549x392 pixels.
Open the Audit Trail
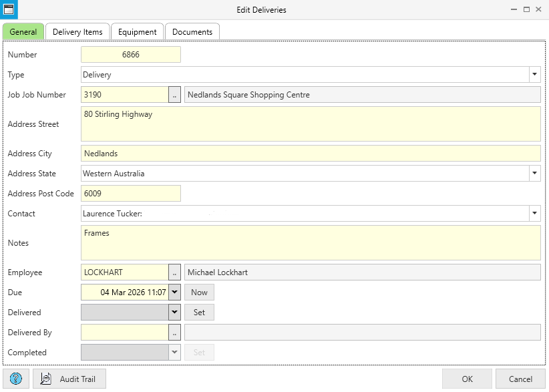(69, 379)
